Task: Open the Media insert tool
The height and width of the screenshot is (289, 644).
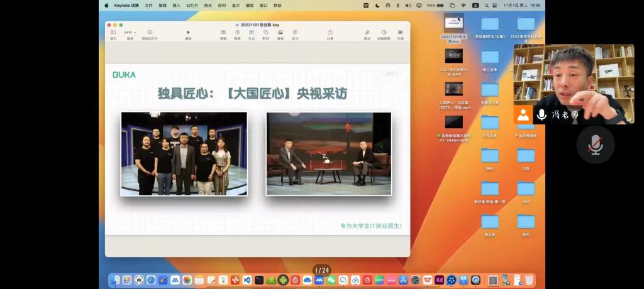Action: coord(280,32)
